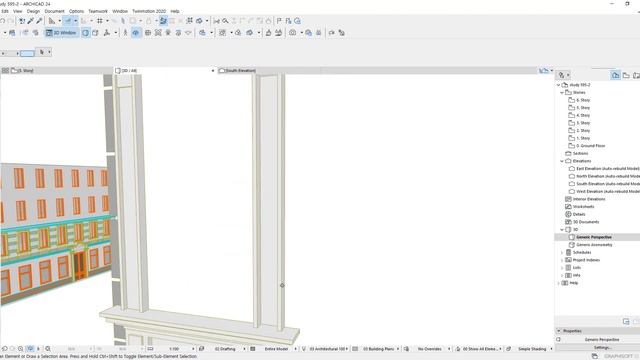Click the View Map icon in Navigator

(626, 75)
